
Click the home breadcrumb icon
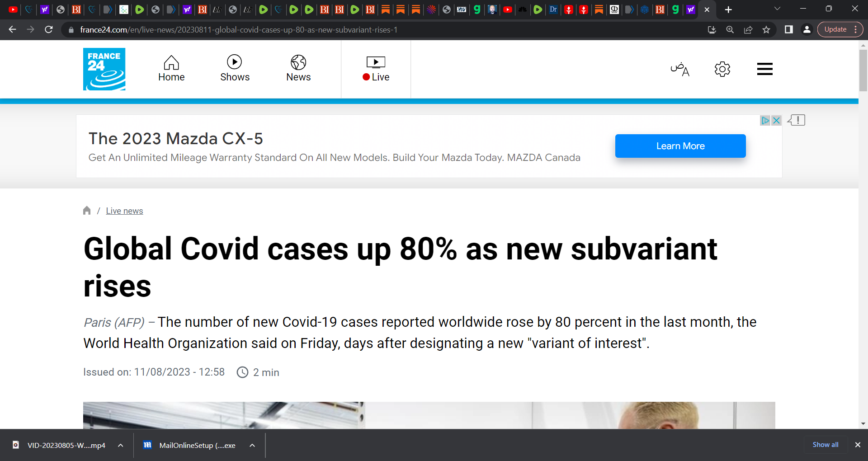[x=87, y=211]
